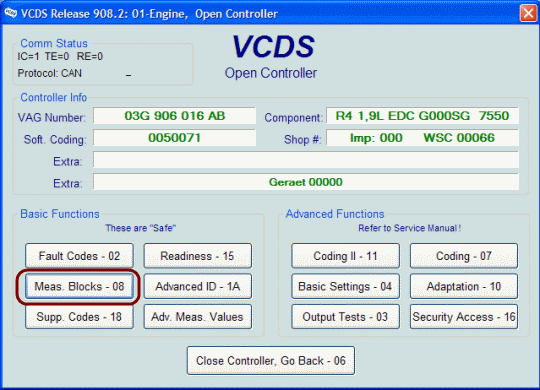Open Adaptation - 10 function
540x390 pixels.
(464, 286)
